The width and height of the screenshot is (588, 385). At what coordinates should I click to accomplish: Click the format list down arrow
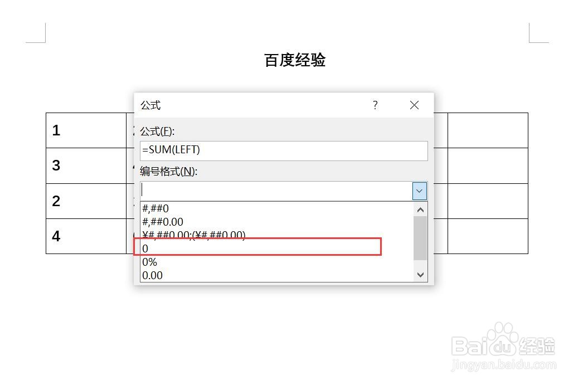click(x=420, y=275)
